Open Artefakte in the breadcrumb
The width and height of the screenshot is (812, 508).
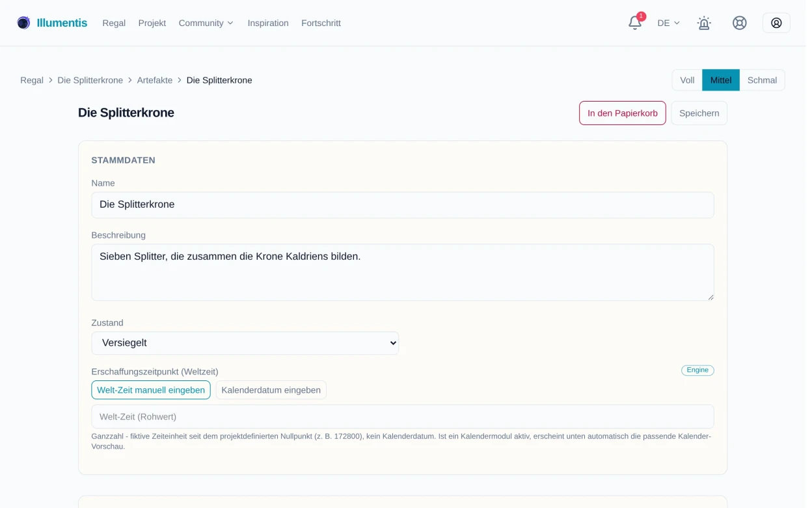tap(155, 80)
